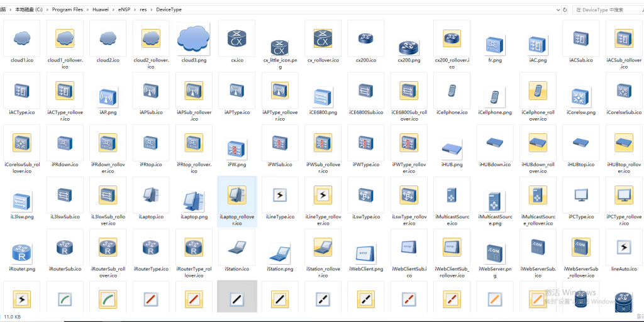Select the iRouter.png router icon
Viewport: 644px width, 322px height.
(22, 252)
